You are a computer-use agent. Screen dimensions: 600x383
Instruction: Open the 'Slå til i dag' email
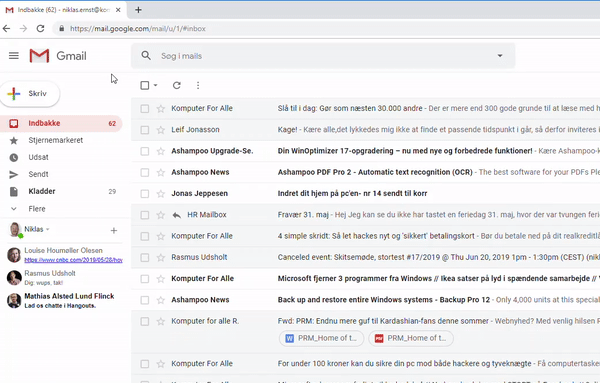(365, 108)
